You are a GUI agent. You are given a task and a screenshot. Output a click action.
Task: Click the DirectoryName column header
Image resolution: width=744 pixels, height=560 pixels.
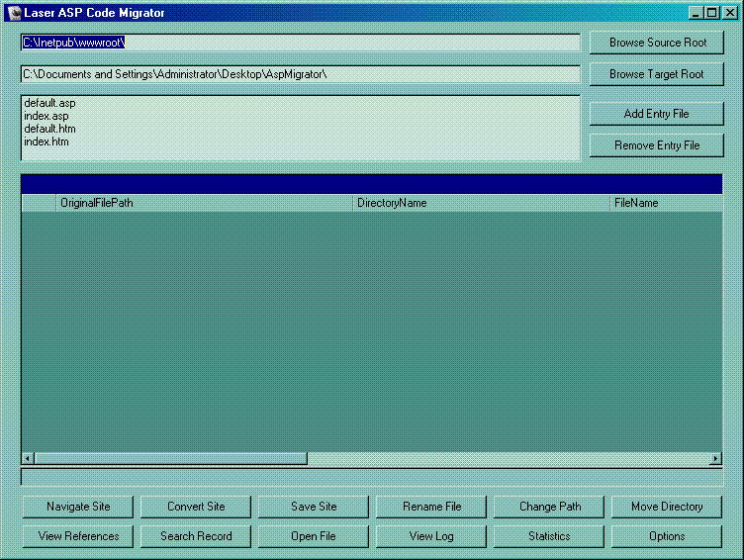481,203
